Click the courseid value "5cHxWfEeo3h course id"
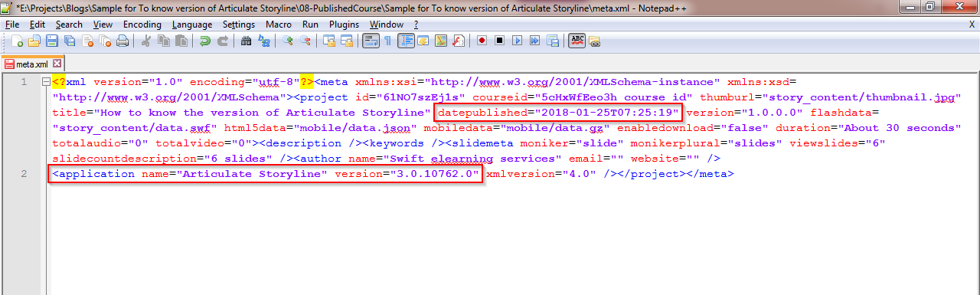980x295 pixels. point(616,97)
